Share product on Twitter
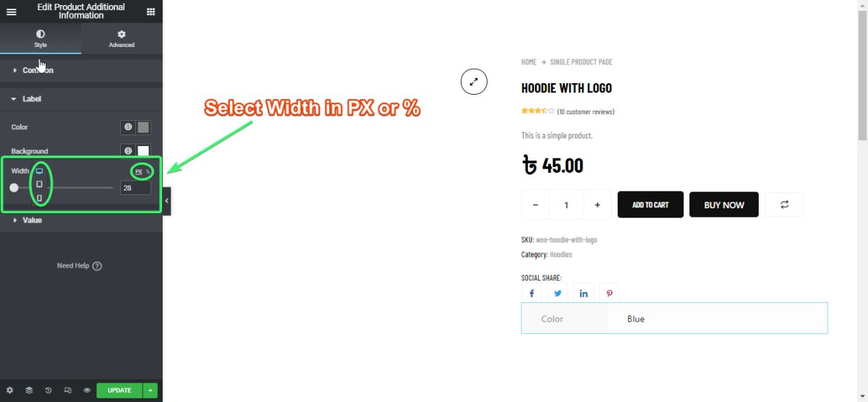 (558, 294)
